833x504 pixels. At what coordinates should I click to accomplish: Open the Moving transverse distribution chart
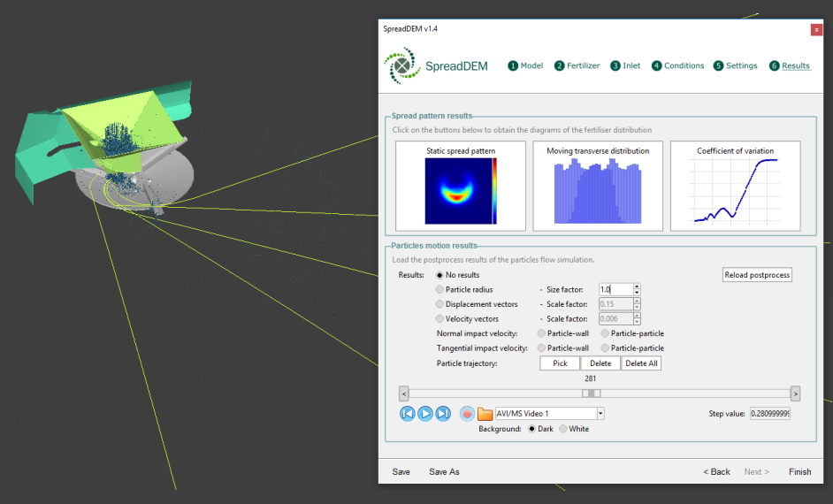pyautogui.click(x=598, y=186)
